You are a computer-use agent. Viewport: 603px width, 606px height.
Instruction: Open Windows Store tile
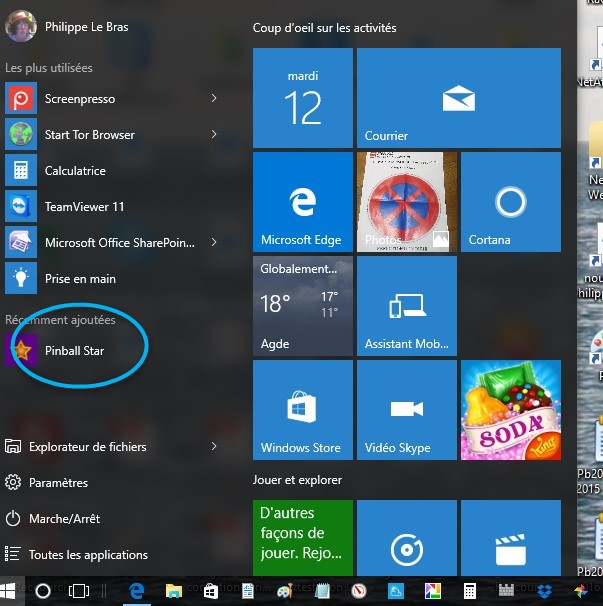(x=303, y=410)
